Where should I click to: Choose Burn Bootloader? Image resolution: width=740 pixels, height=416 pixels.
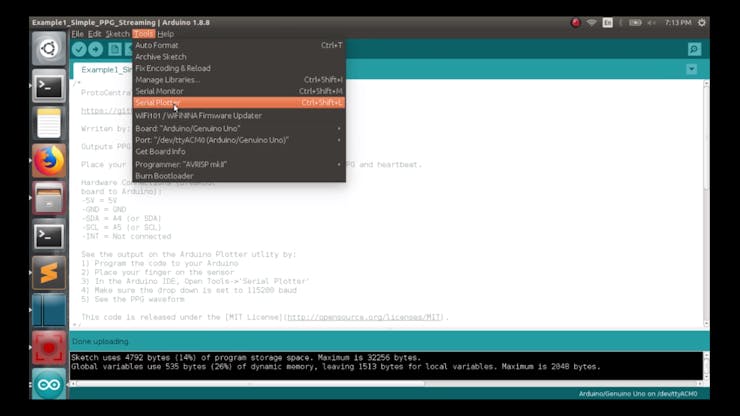pyautogui.click(x=239, y=176)
